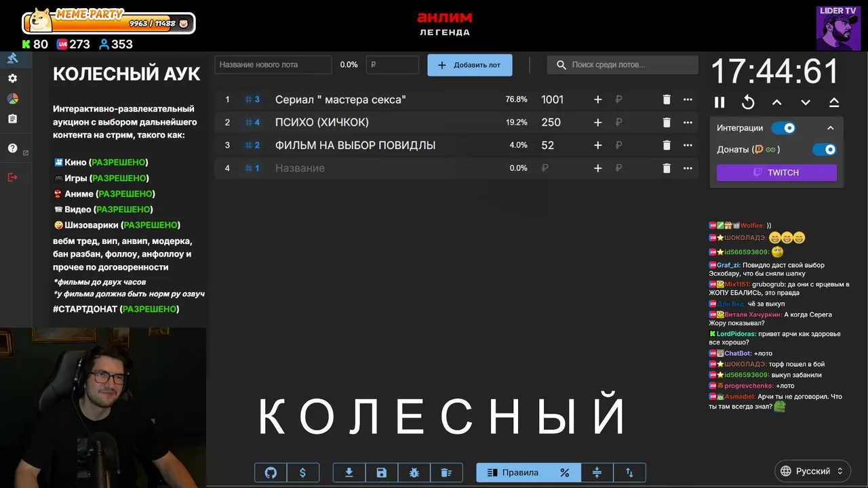Click the 17:44:61 timer display
Viewport: 868px width, 488px height.
pyautogui.click(x=775, y=71)
